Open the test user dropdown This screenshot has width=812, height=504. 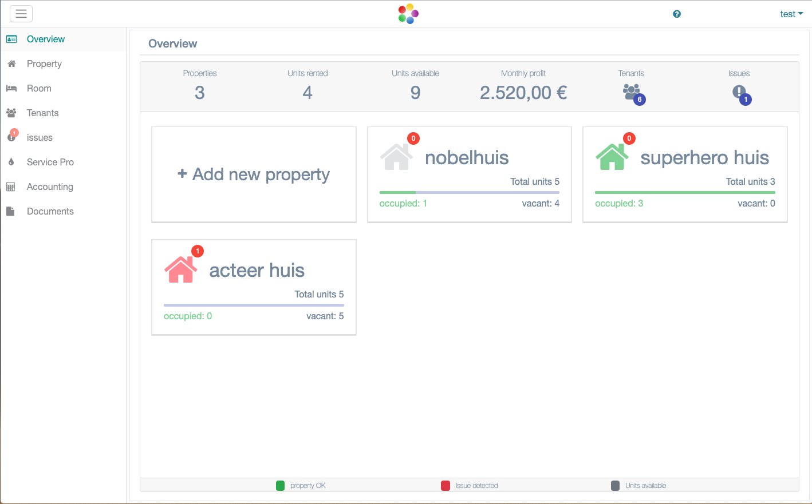pos(791,14)
